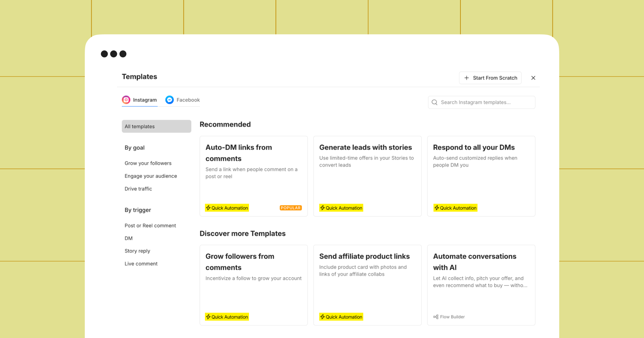Screen dimensions: 644x338
Task: Click lightning icon on Send affiliate links card
Action: click(322, 317)
